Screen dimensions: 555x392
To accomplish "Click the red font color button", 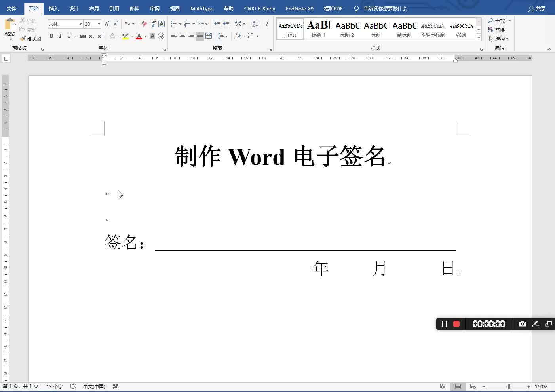I will click(x=139, y=36).
